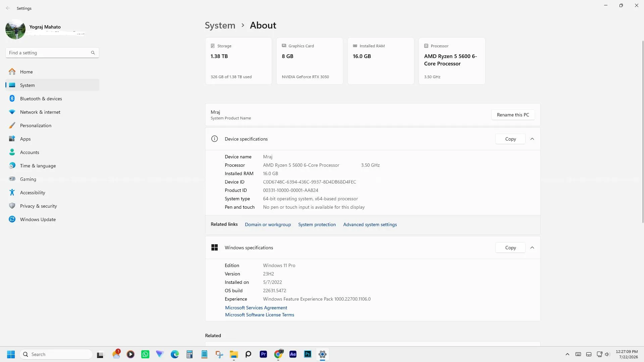Open Task View from taskbar
The image size is (644, 362).
(100, 354)
